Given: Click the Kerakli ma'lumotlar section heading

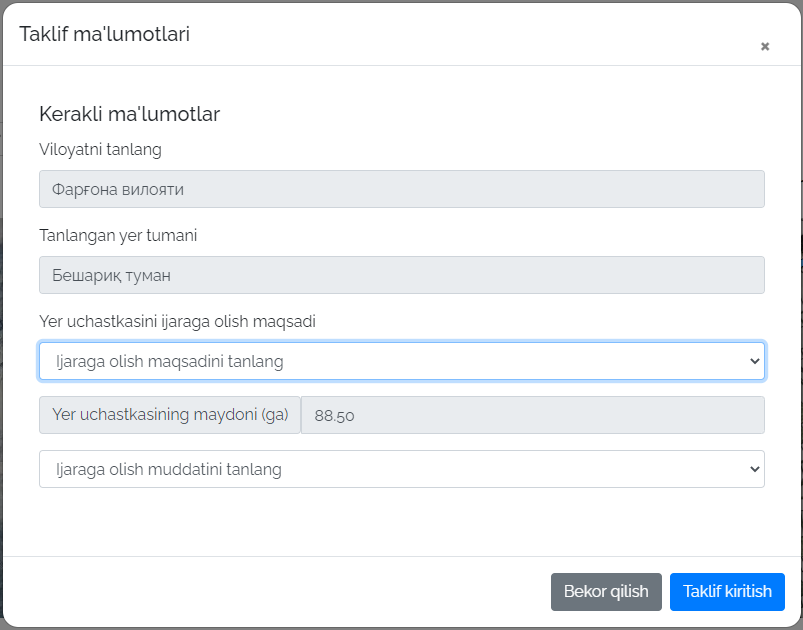Looking at the screenshot, I should (x=129, y=114).
